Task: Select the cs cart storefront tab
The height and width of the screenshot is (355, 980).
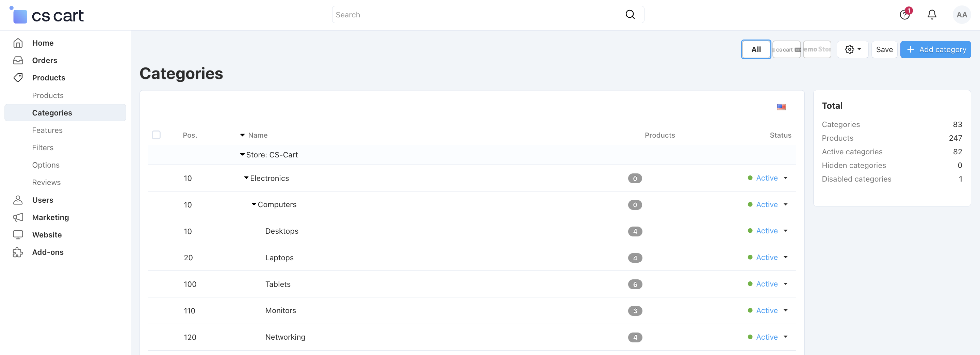Action: point(786,49)
